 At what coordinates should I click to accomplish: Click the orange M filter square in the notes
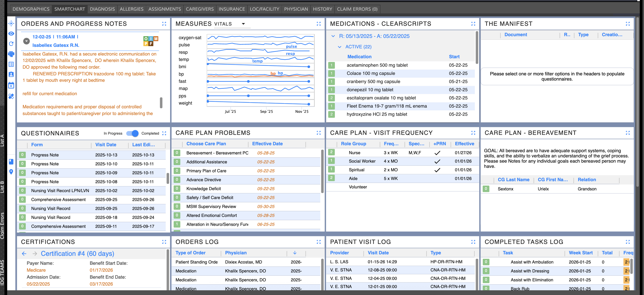[x=156, y=39]
